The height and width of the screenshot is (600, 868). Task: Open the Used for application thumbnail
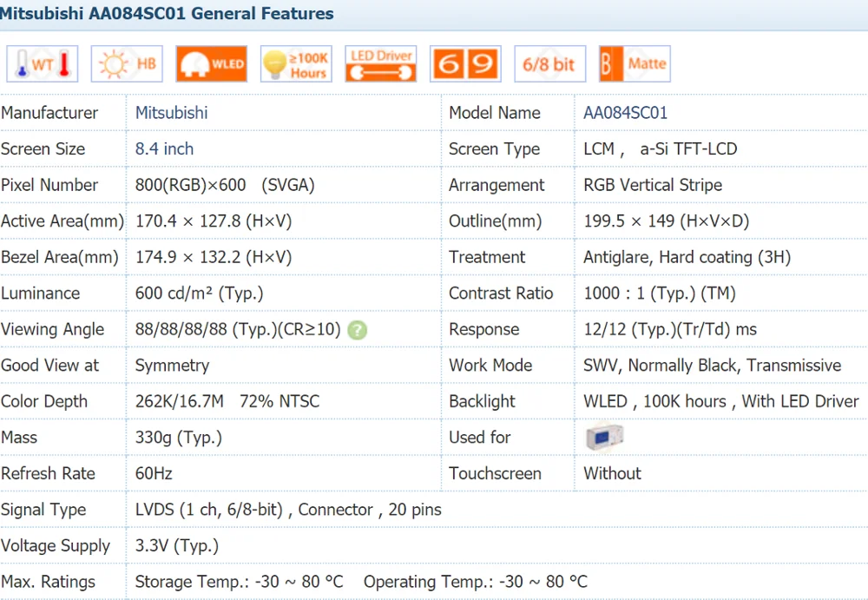point(604,437)
